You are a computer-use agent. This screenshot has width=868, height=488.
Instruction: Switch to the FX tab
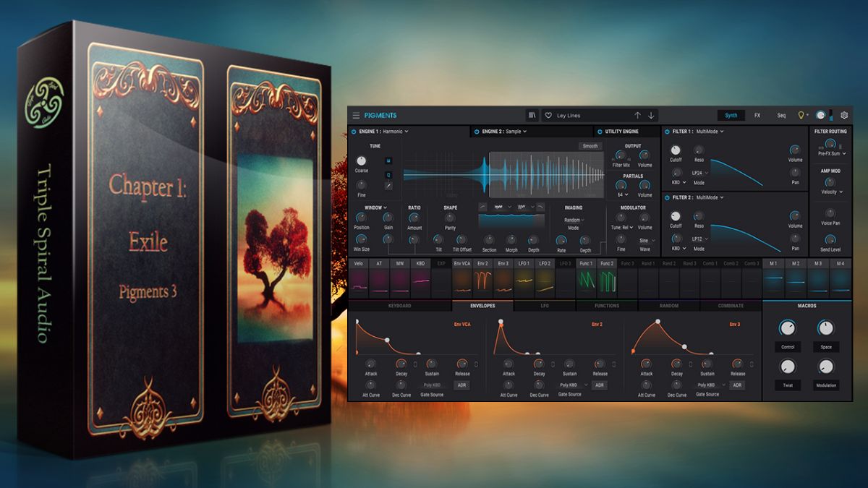tap(757, 115)
